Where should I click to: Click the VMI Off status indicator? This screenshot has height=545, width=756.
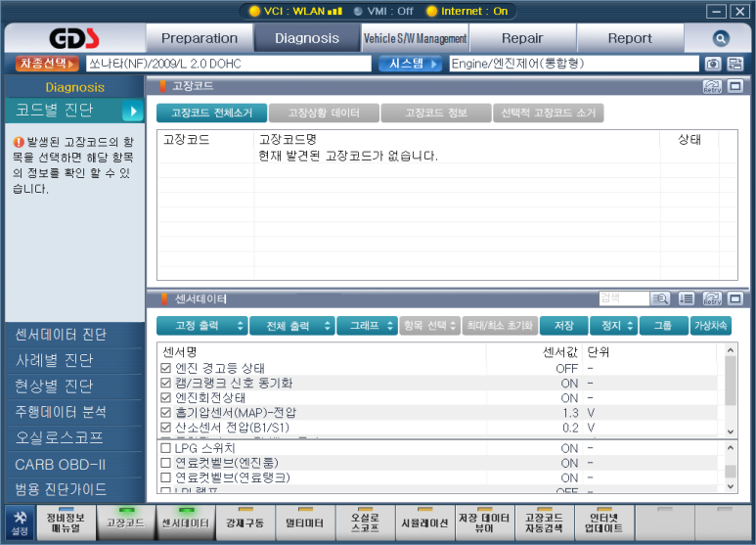click(x=383, y=11)
